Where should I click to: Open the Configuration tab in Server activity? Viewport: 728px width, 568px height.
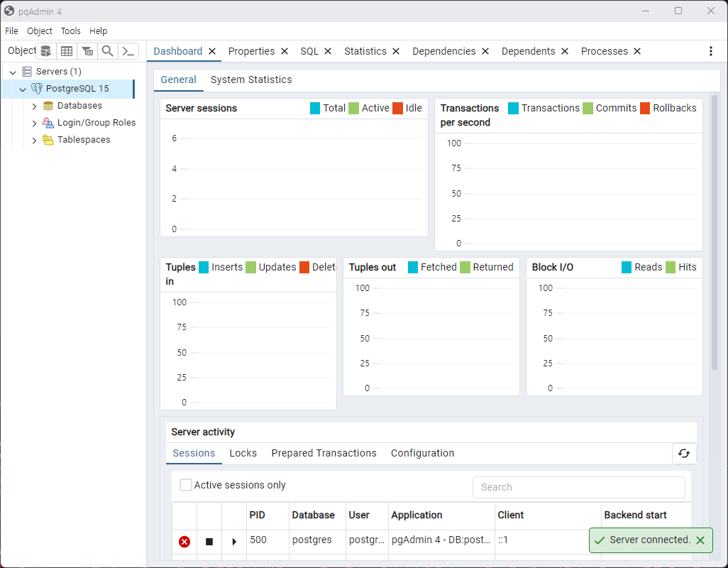coord(422,453)
